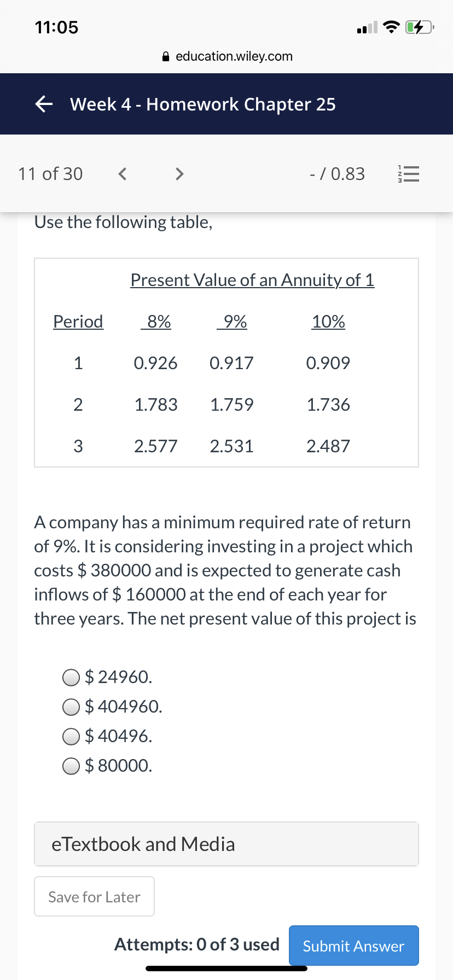Tap the Wi-Fi status icon
This screenshot has width=453, height=980.
391,27
